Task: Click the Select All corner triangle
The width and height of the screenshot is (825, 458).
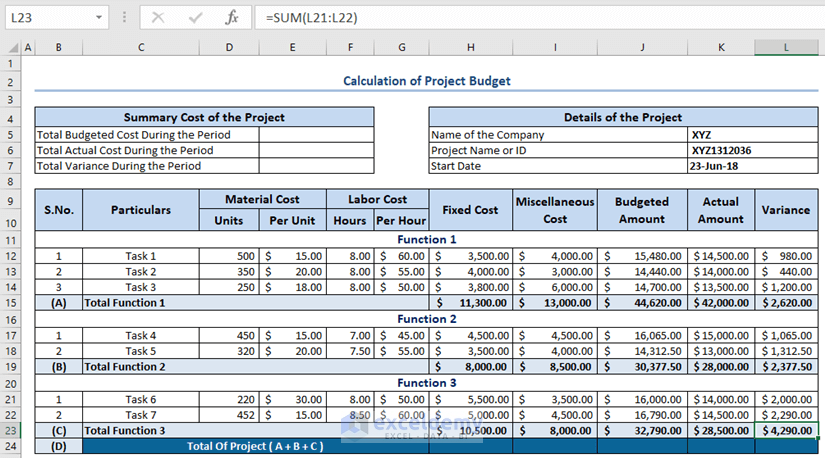Action: click(14, 48)
